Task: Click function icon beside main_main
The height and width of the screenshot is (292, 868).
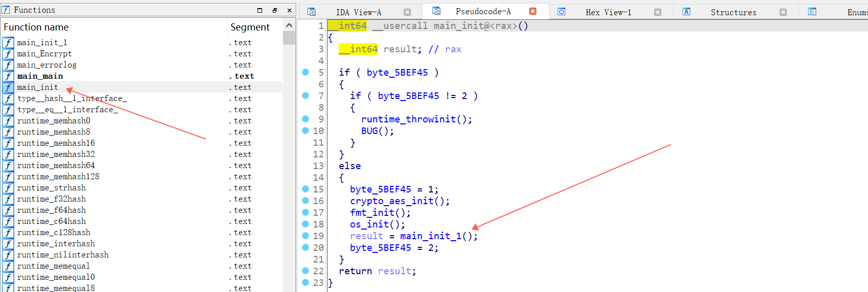Action: (8, 76)
